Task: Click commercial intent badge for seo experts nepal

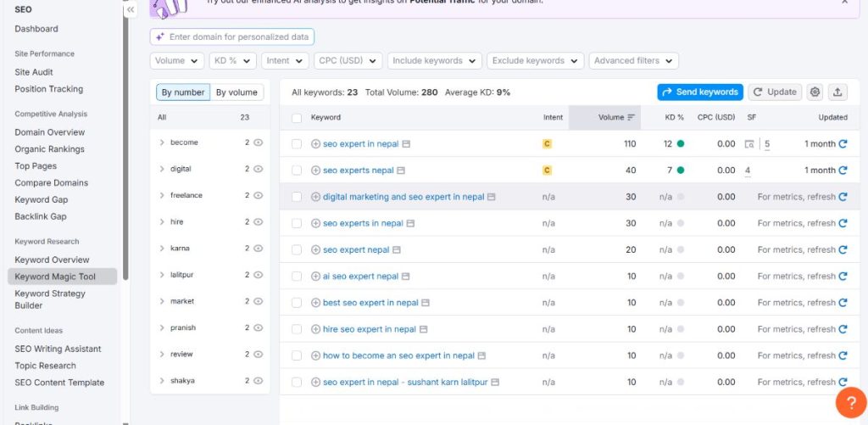Action: [x=547, y=171]
